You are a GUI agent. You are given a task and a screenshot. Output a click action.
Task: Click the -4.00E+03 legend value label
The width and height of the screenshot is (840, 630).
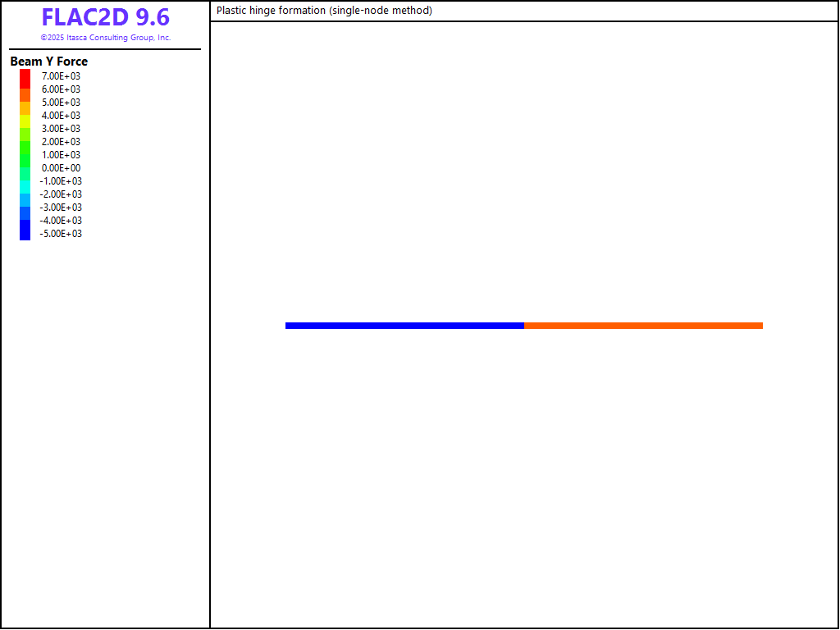[x=62, y=221]
